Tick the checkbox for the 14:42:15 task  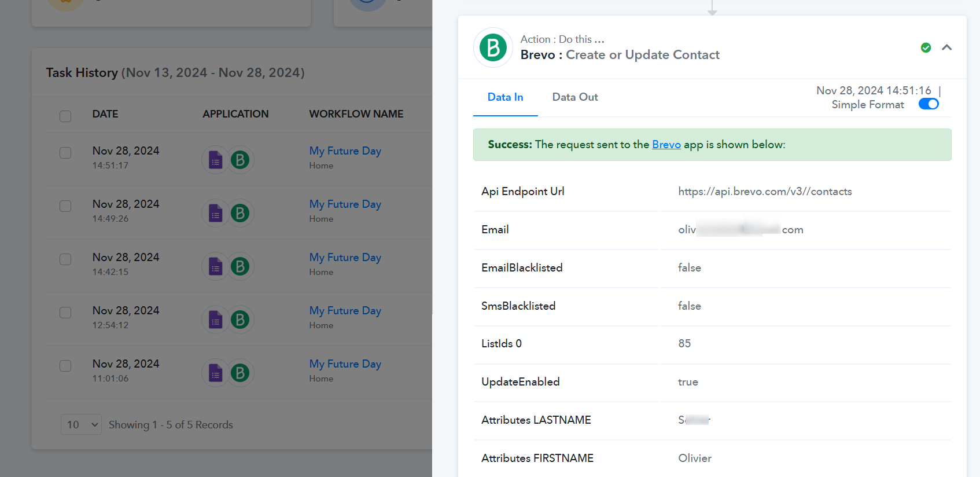(x=65, y=259)
